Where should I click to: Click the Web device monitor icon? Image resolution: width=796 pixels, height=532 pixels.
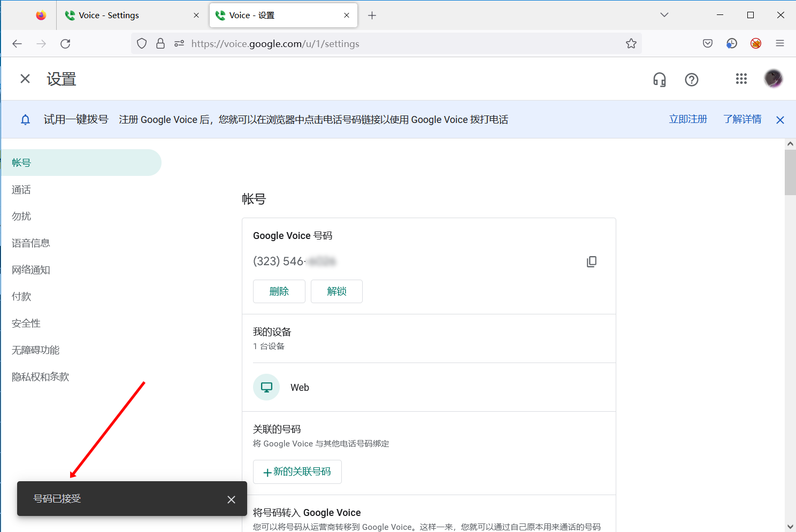pyautogui.click(x=266, y=387)
